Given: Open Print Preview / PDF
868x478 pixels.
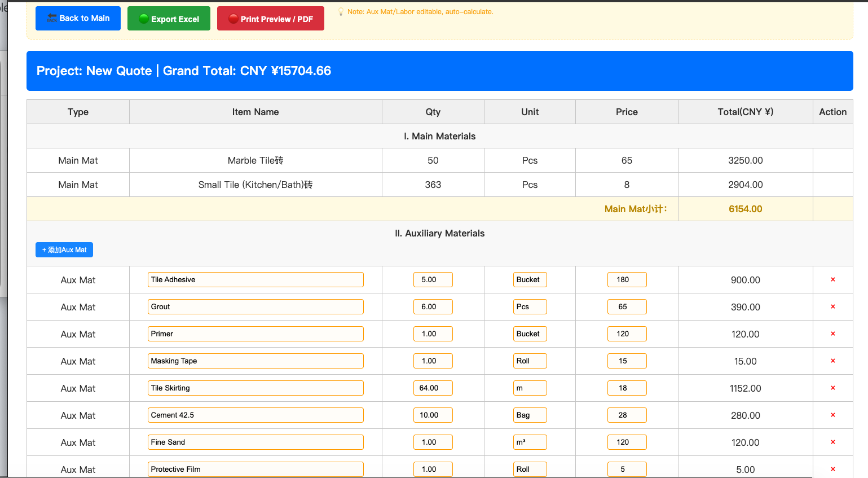Looking at the screenshot, I should click(271, 19).
